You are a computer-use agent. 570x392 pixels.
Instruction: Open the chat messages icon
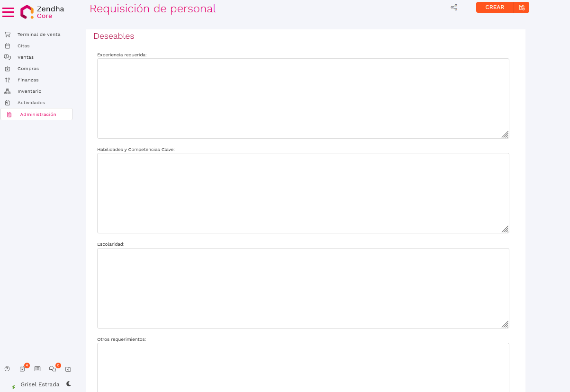[x=53, y=369]
